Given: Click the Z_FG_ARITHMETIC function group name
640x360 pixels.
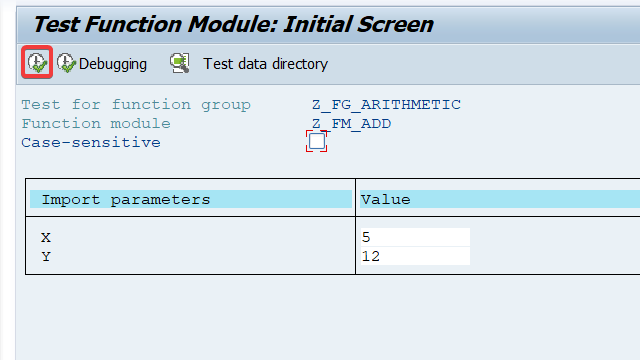Looking at the screenshot, I should (x=386, y=105).
